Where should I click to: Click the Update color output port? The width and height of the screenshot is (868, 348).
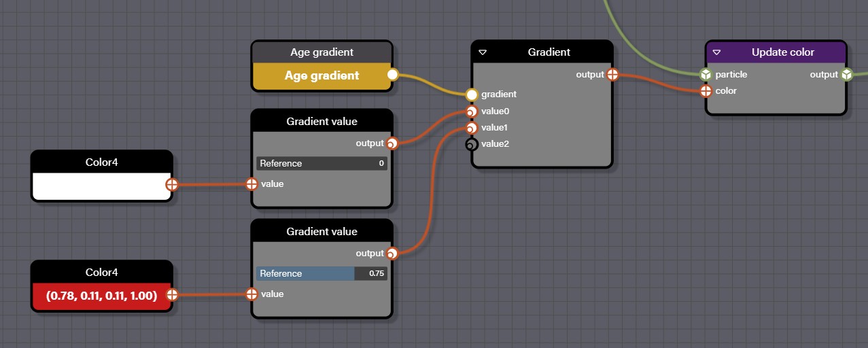coord(846,75)
